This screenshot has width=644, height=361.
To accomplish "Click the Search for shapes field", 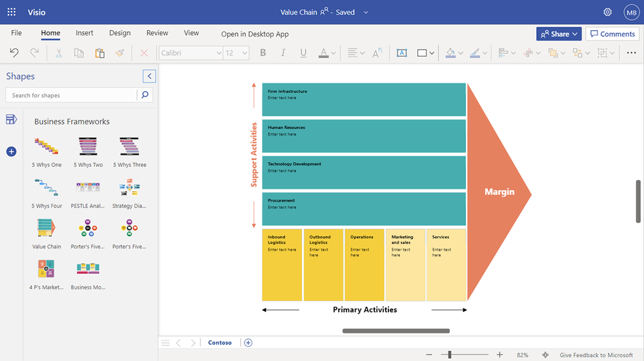I will click(72, 95).
